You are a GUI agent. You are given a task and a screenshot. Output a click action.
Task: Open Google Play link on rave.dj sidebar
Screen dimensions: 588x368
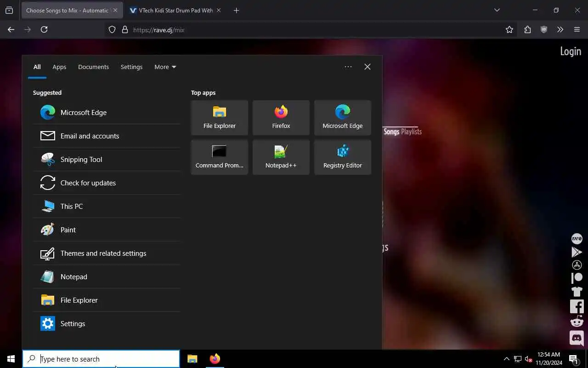[577, 252]
